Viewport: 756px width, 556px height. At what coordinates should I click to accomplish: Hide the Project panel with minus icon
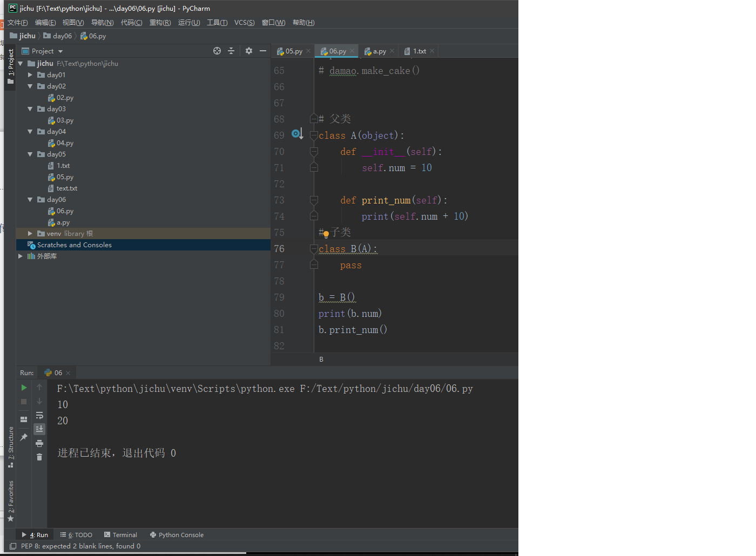[263, 51]
